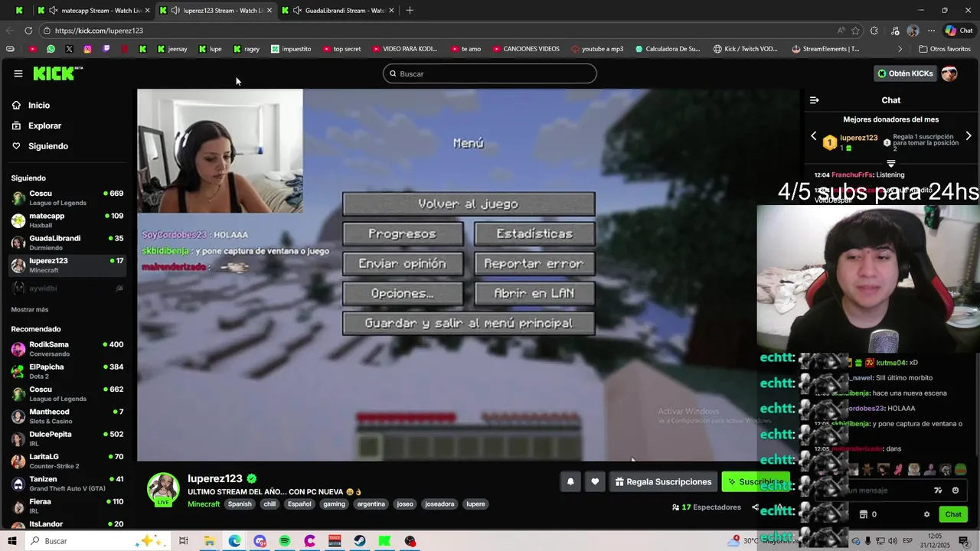
Task: Open the WhatsApp bookmark icon
Action: pos(51,49)
